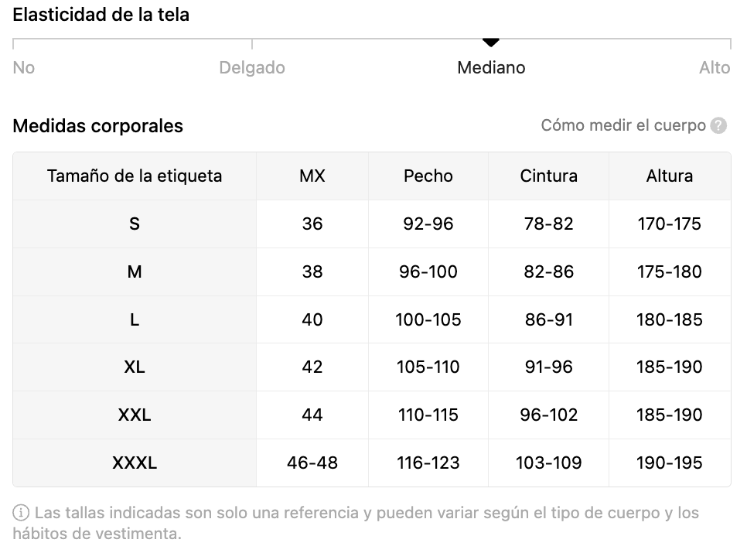The image size is (747, 560).
Task: Click the 'No' elasticity label
Action: point(24,67)
